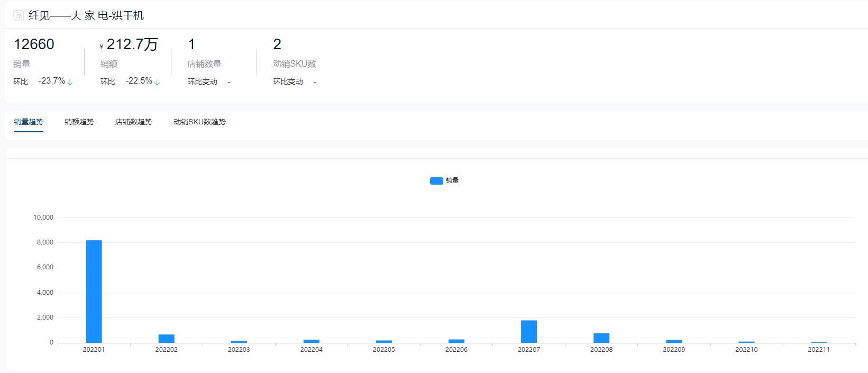Click the 202203 axis label
This screenshot has width=868, height=373.
[x=239, y=350]
